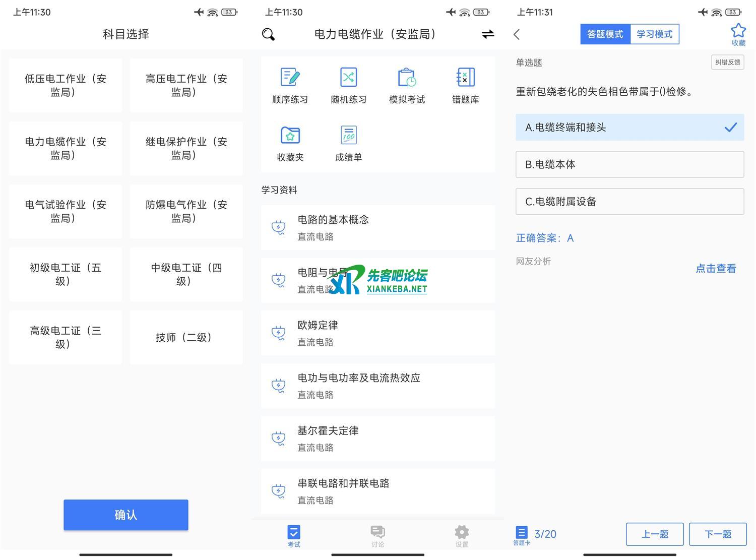This screenshot has width=756, height=560.
Task: View the 成绩单 score report
Action: [348, 144]
